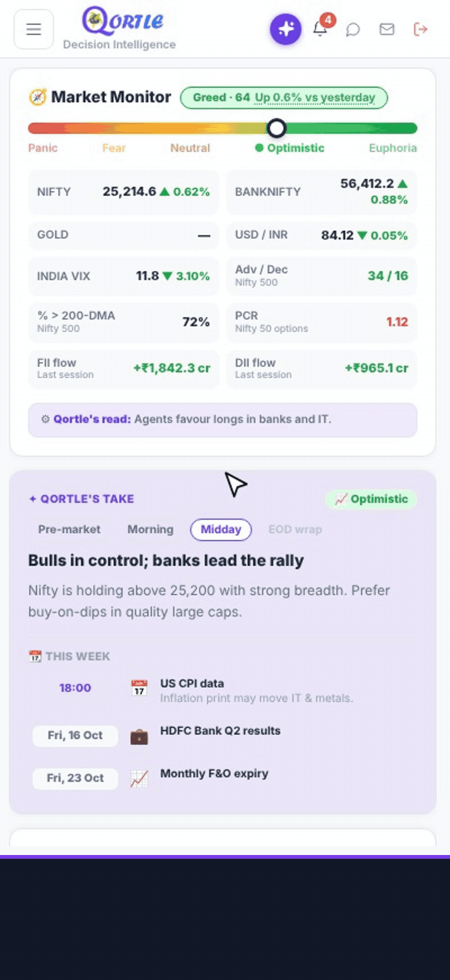The image size is (450, 980).
Task: Open the chat bubble icon
Action: 353,30
